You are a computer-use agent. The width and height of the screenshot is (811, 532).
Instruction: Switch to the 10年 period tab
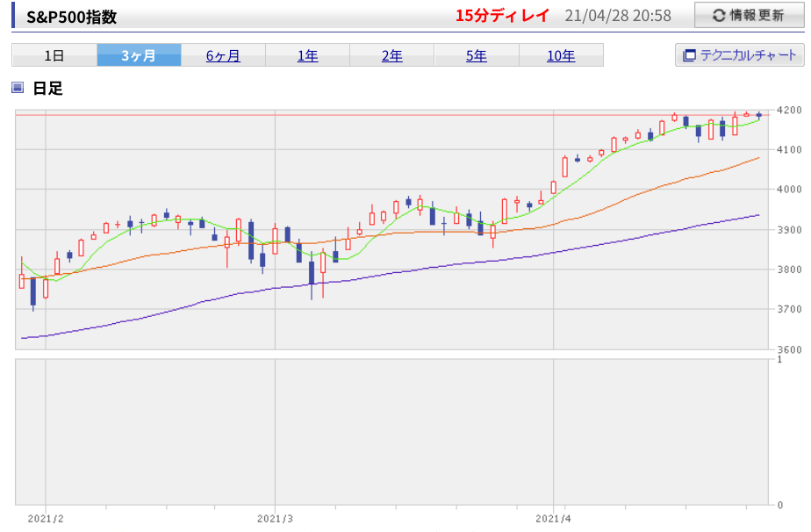[561, 55]
